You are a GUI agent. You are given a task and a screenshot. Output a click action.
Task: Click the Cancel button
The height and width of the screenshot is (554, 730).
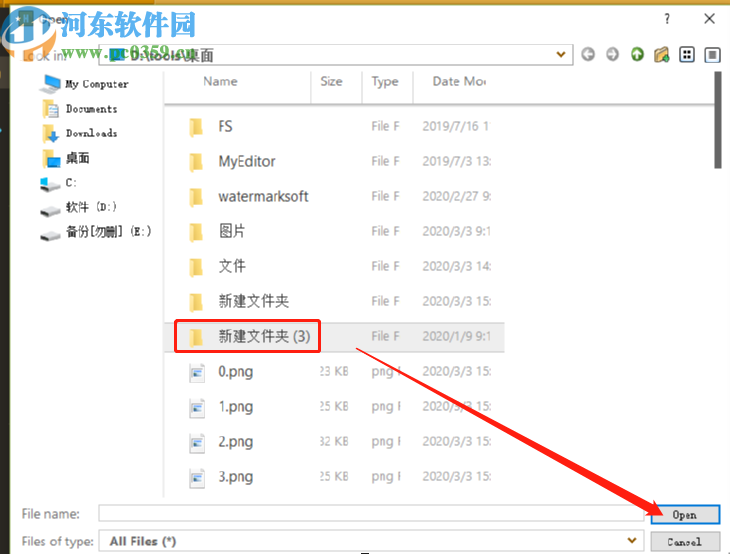click(x=685, y=541)
